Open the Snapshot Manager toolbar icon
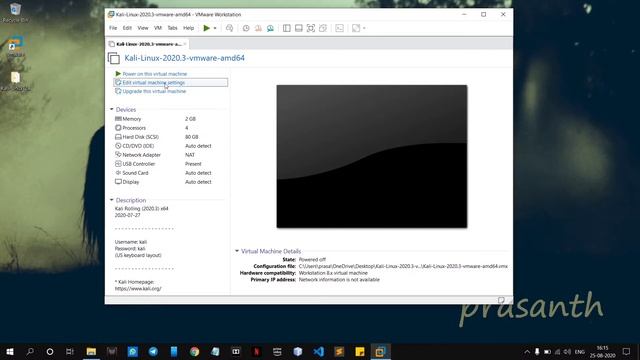The width and height of the screenshot is (640, 360). tap(270, 28)
